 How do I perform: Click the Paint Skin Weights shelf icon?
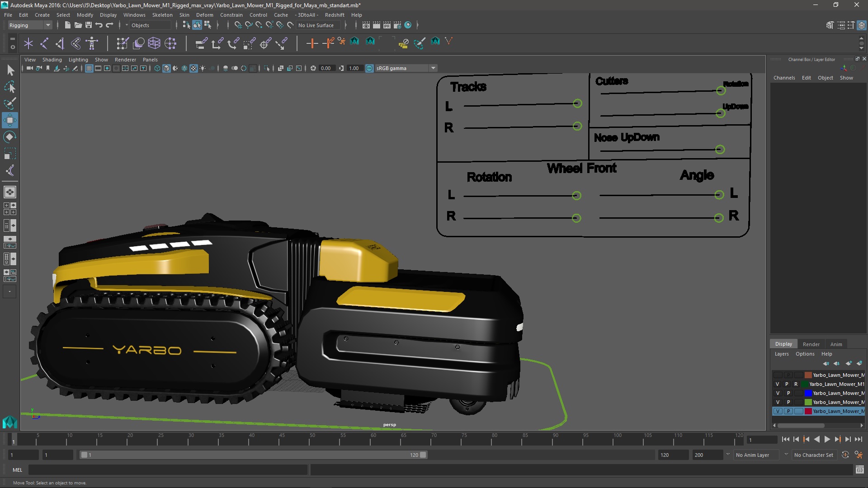pos(123,43)
